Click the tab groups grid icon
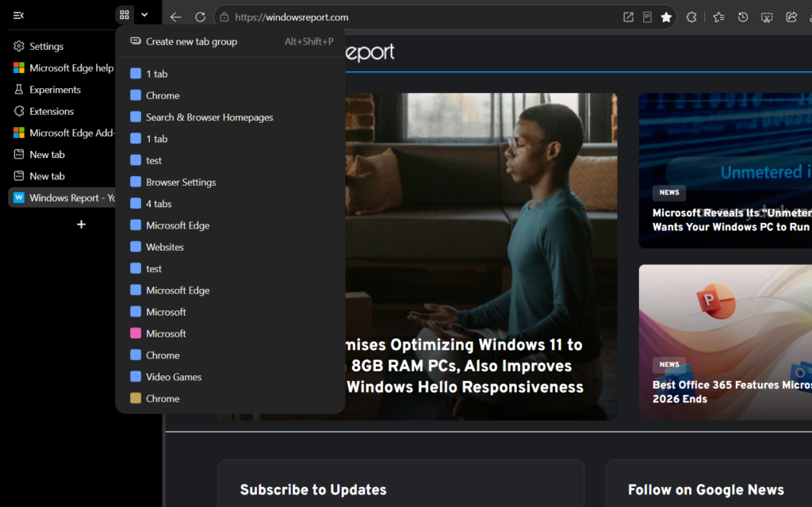812x507 pixels. point(124,15)
